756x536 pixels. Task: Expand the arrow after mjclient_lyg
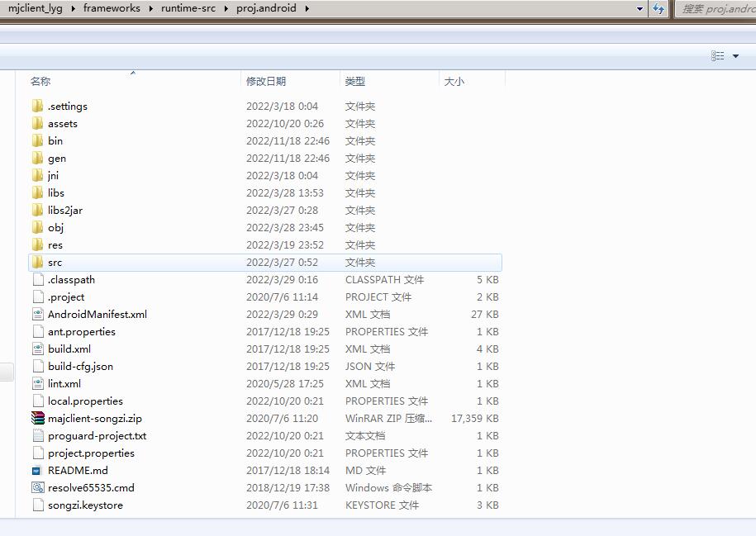tap(73, 9)
